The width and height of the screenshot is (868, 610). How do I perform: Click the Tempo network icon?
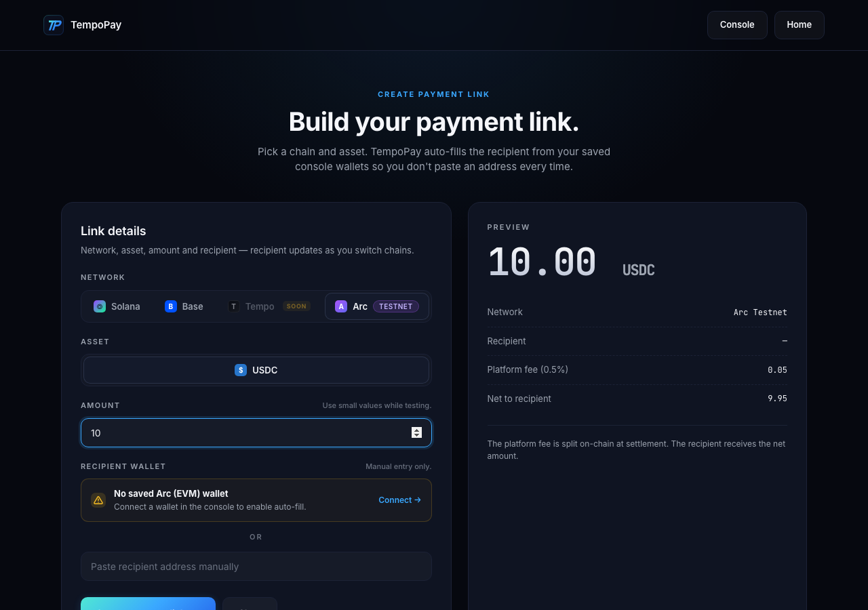pos(234,306)
